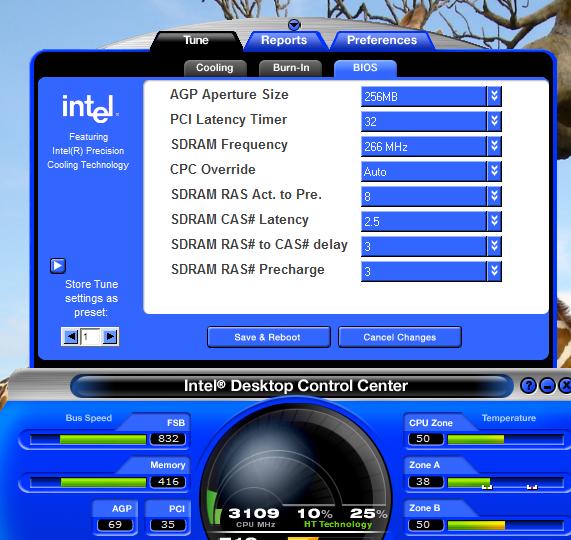Image resolution: width=571 pixels, height=540 pixels.
Task: Click the help question mark icon
Action: 528,385
